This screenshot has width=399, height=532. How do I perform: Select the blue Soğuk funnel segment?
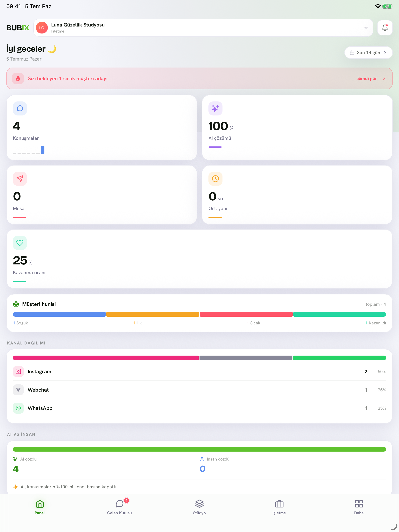click(x=59, y=314)
